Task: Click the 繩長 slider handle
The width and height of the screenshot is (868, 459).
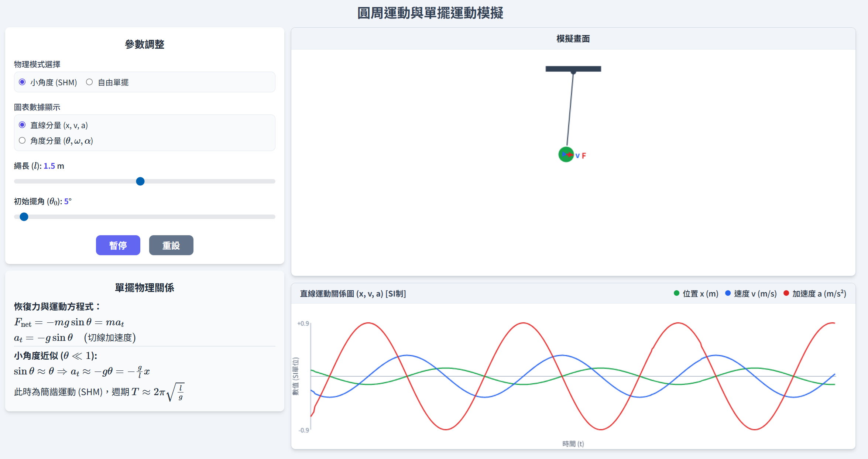Action: click(x=140, y=181)
